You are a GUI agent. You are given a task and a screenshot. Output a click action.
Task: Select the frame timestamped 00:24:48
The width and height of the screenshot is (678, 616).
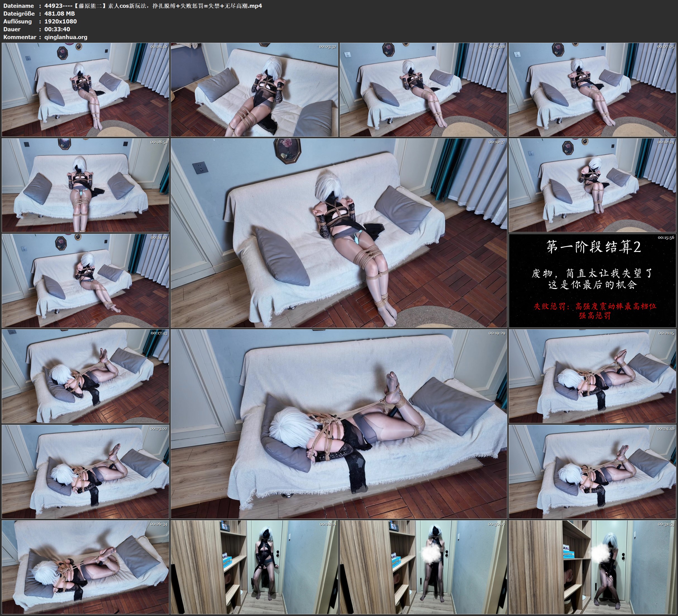click(x=592, y=471)
